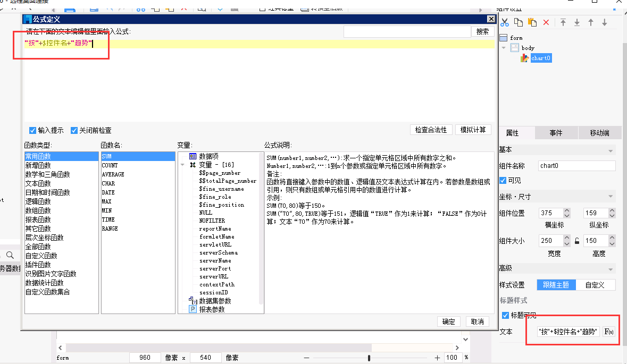Image resolution: width=627 pixels, height=364 pixels.
Task: Select 常用函数 function type
Action: click(x=61, y=156)
